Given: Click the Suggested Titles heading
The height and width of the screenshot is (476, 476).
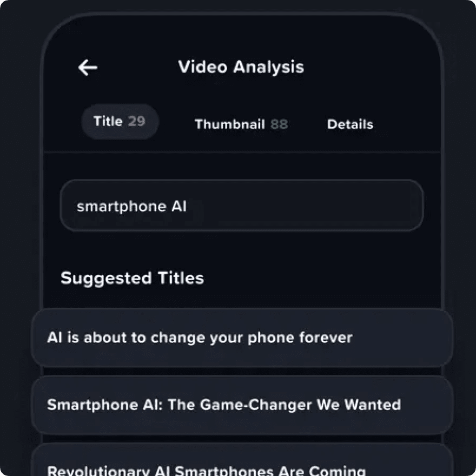Looking at the screenshot, I should pos(132,278).
